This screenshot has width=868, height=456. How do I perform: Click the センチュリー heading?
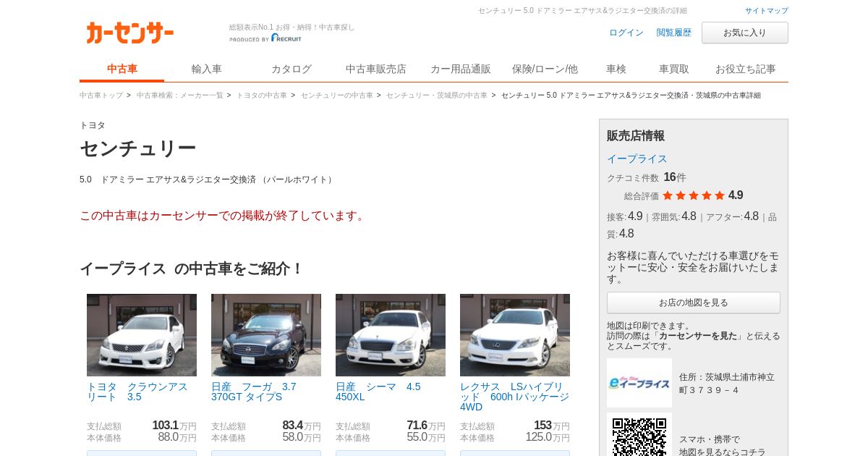(x=137, y=148)
